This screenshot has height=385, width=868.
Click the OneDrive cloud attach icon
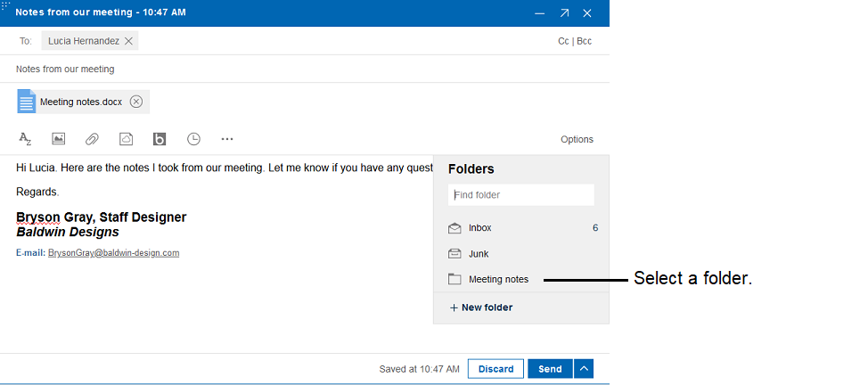(126, 139)
